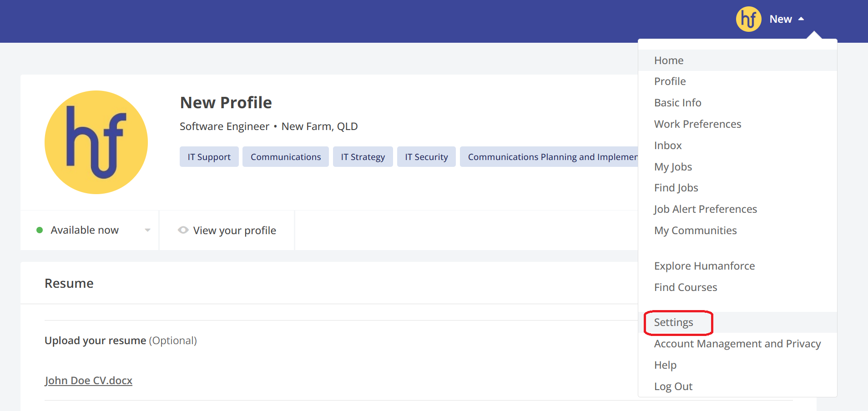The image size is (868, 411).
Task: Select Find Jobs in the menu
Action: pyautogui.click(x=676, y=188)
